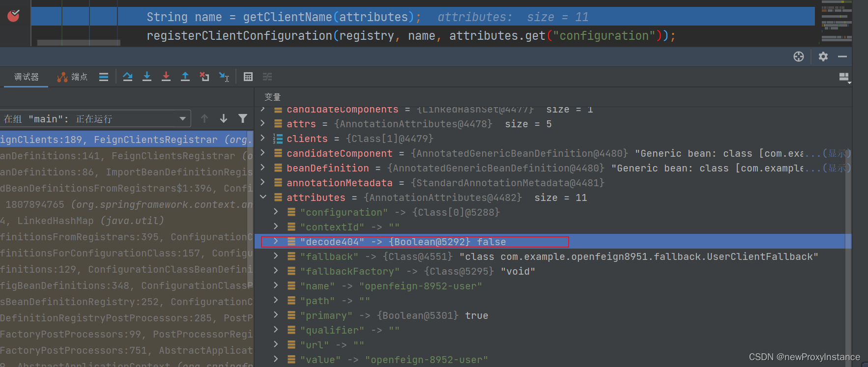Click the Run to Cursor icon
The height and width of the screenshot is (367, 868).
tap(224, 77)
